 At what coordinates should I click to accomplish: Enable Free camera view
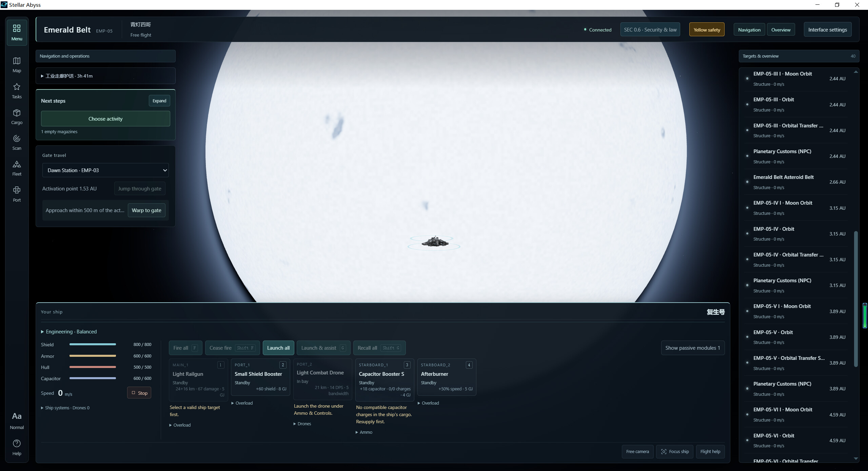[x=637, y=452]
